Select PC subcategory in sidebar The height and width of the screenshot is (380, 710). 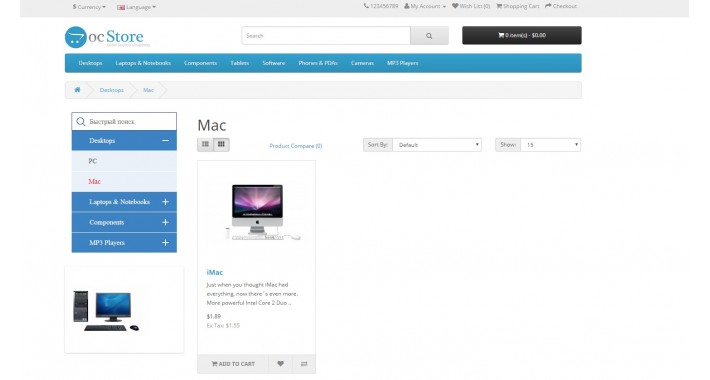[124, 161]
